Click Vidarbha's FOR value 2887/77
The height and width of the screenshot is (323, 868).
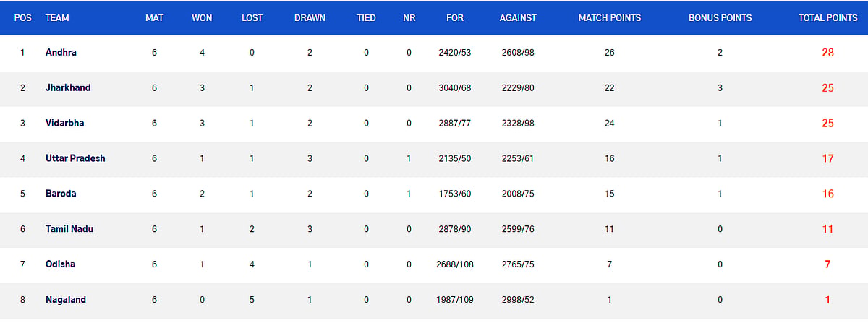454,124
